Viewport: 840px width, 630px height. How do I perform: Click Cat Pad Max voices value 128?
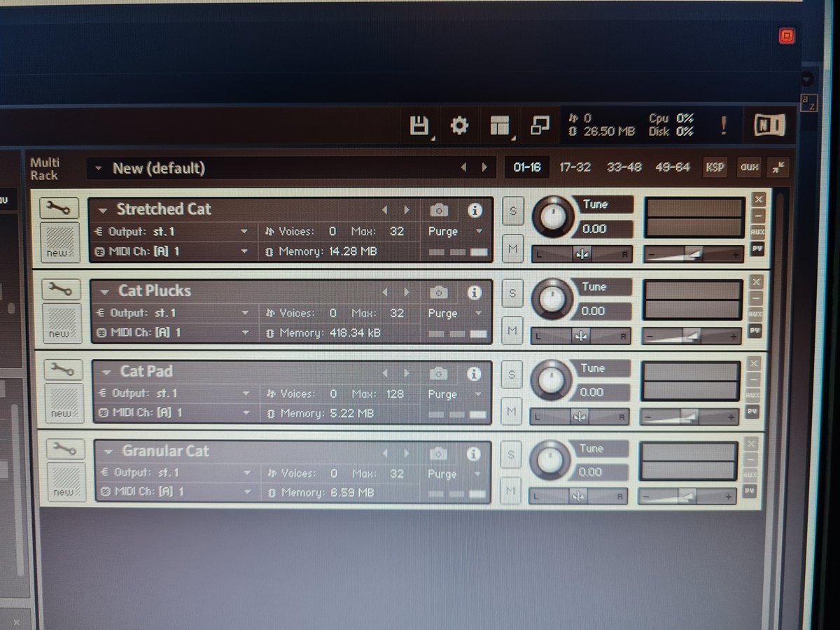(x=395, y=394)
